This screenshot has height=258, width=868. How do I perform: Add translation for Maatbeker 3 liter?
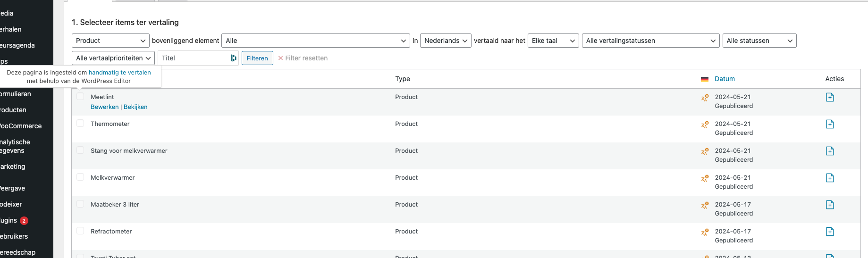[x=830, y=205]
